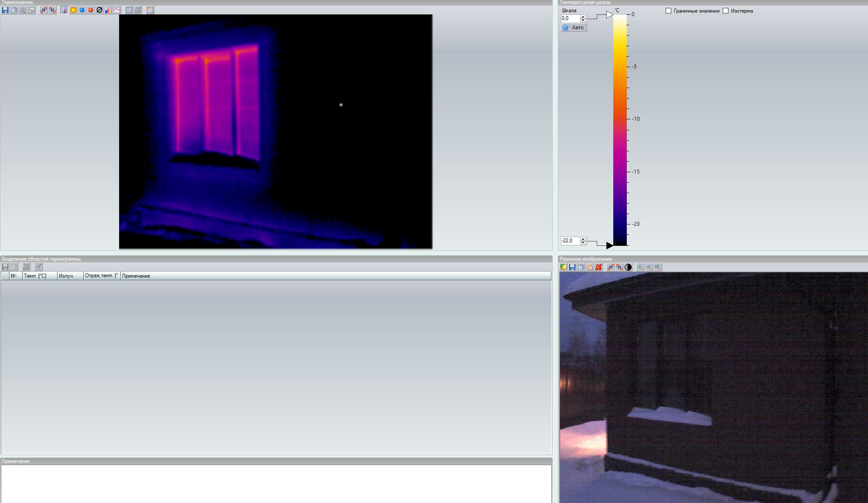Open the temperature profile line graph tool
Viewport: 868px width, 503px height.
click(x=117, y=10)
